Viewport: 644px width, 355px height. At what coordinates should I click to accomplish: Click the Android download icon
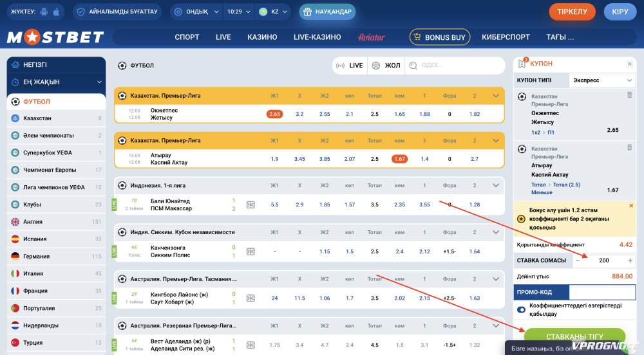pos(44,12)
